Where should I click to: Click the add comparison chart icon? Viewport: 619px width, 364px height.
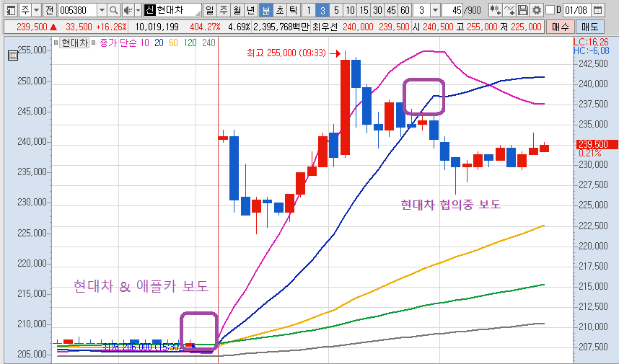click(496, 10)
